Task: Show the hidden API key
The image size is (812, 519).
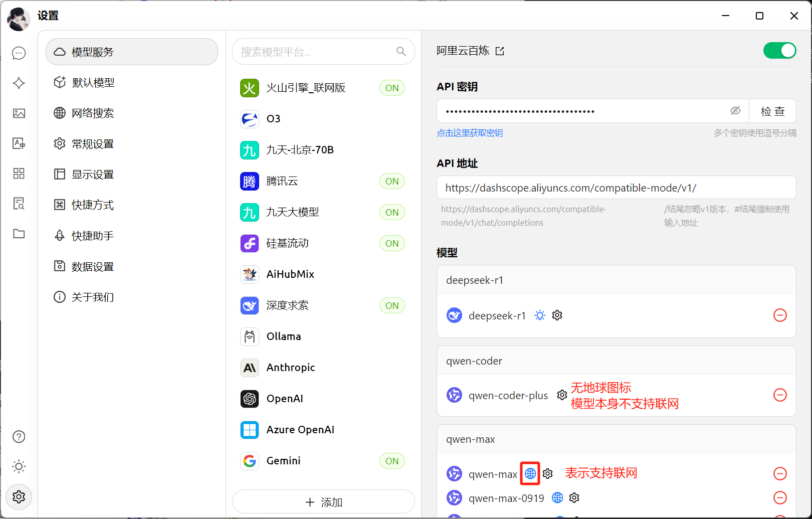Action: pos(735,111)
